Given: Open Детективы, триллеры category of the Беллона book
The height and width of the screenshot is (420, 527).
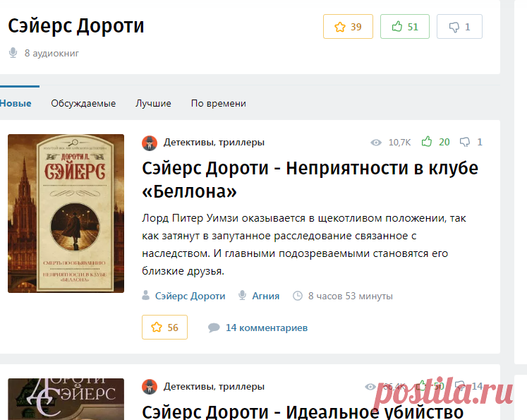Looking at the screenshot, I should (214, 143).
